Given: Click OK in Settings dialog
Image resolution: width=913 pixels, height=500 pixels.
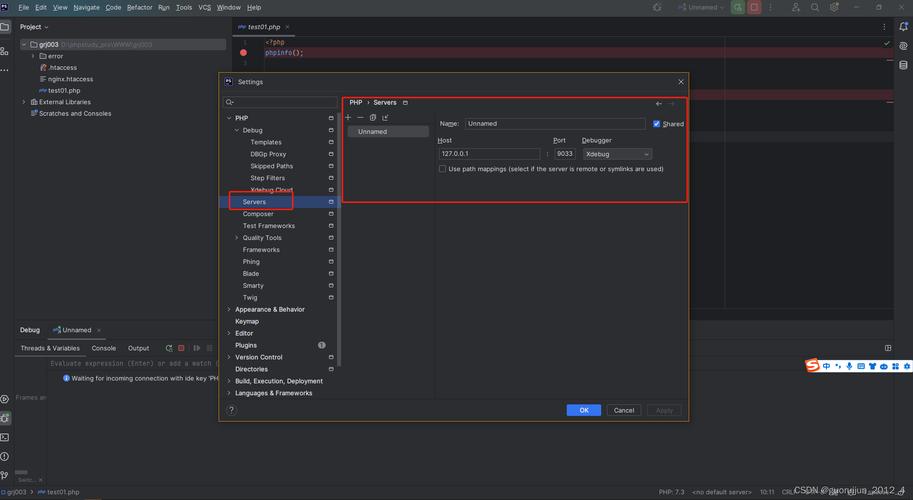Looking at the screenshot, I should point(583,410).
